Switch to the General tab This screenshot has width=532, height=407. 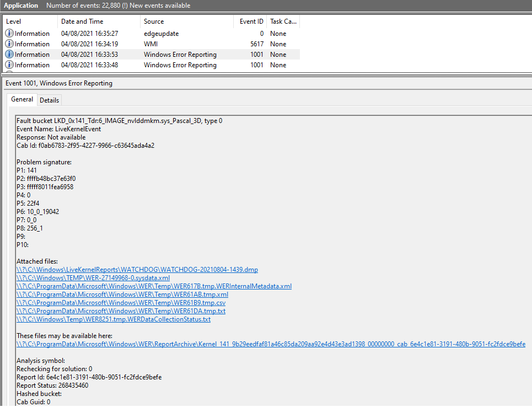click(22, 99)
